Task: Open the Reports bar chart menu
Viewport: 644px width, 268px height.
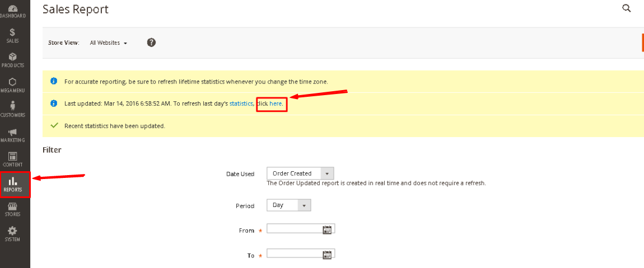Action: pos(15,185)
